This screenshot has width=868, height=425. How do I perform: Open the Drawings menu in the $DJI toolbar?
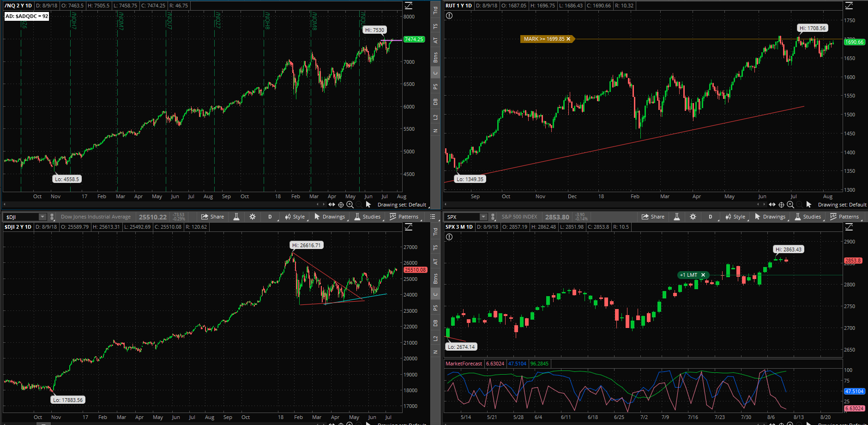(330, 217)
